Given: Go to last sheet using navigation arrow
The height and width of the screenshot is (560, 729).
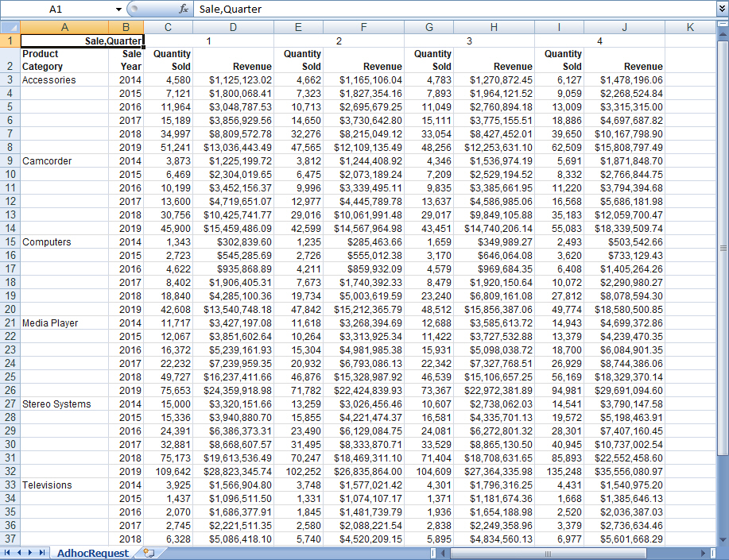Looking at the screenshot, I should (x=43, y=553).
